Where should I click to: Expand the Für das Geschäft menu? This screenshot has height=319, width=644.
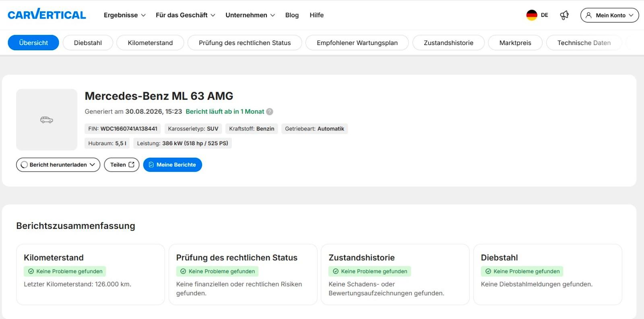186,15
